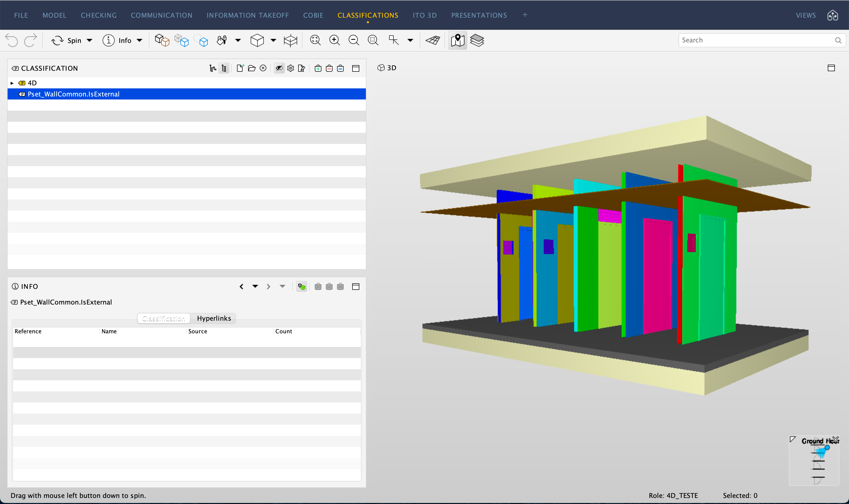Screen dimensions: 849x504
Task: Maximize the Info panel window icon
Action: (356, 287)
